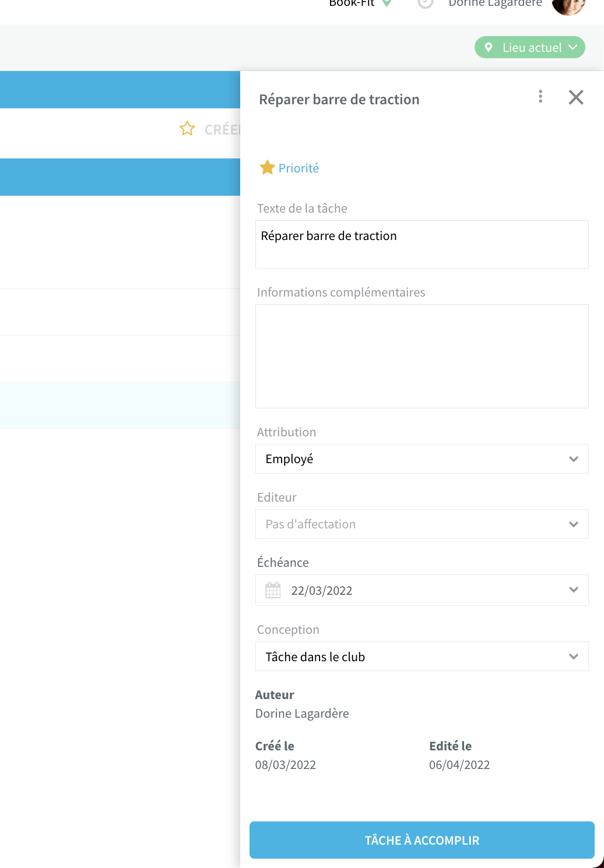604x868 pixels.
Task: Open the three-dot task options menu
Action: 540,97
